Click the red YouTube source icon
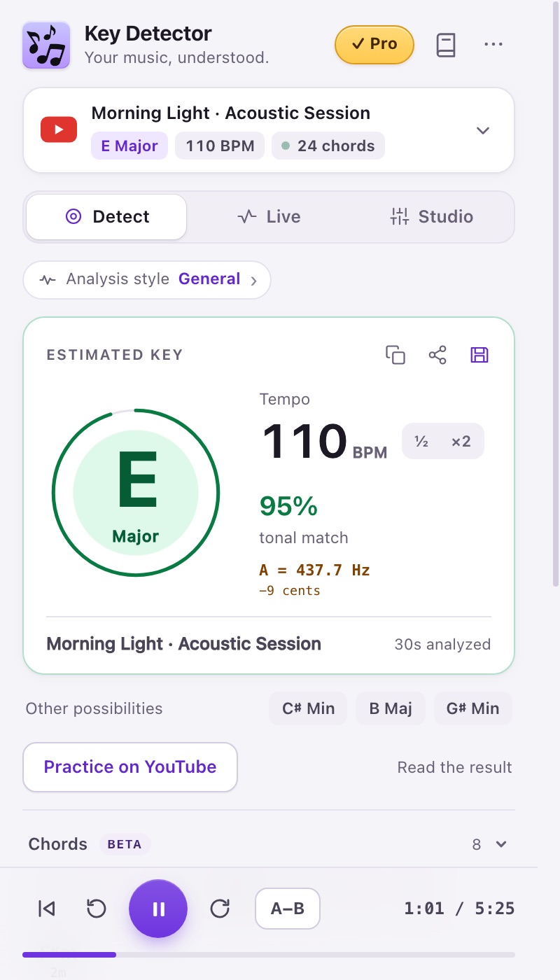The width and height of the screenshot is (560, 980). coord(59,130)
